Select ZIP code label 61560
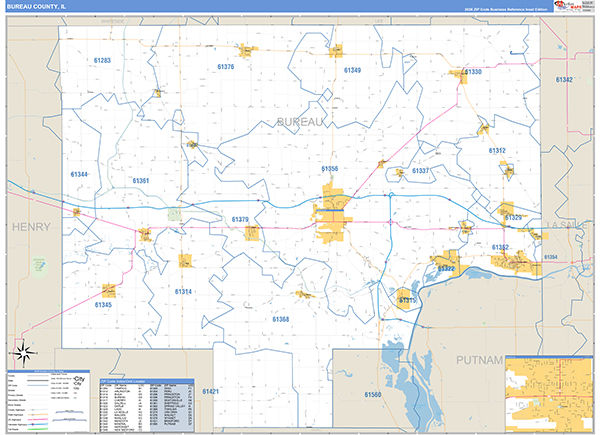The image size is (600, 435). [x=372, y=394]
